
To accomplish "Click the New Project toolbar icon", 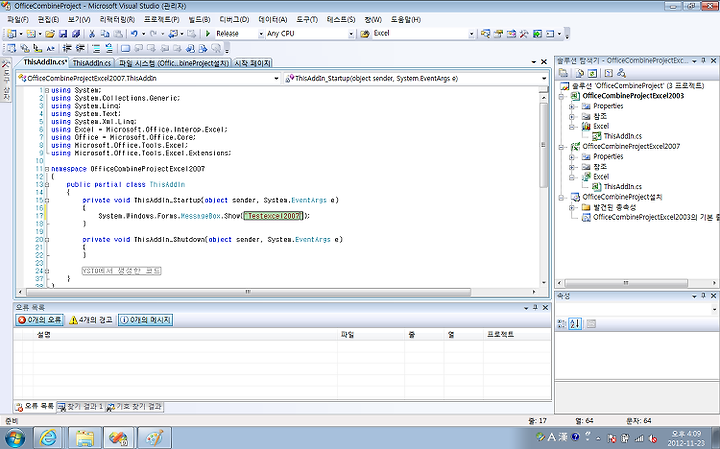I will [12, 34].
